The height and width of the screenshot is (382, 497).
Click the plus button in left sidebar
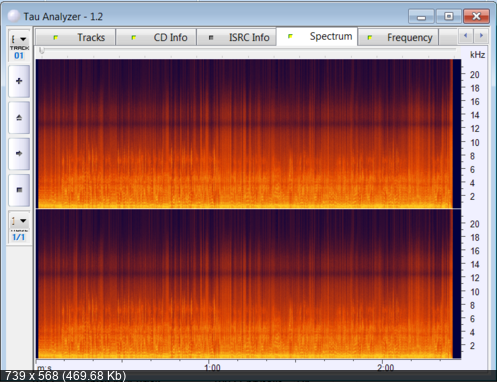19,81
